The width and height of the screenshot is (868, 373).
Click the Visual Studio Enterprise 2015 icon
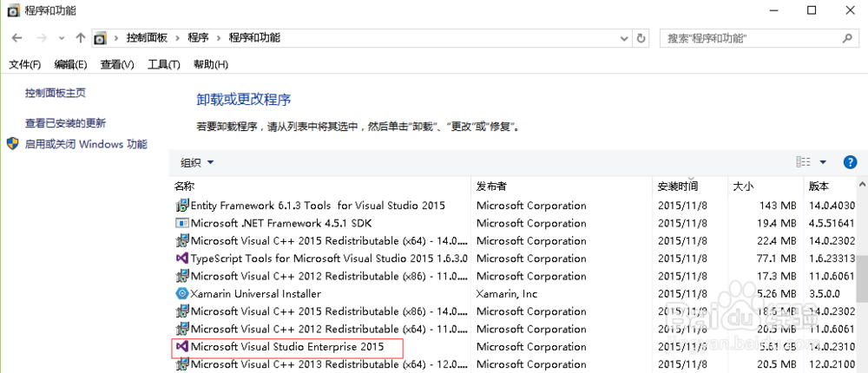tap(182, 347)
